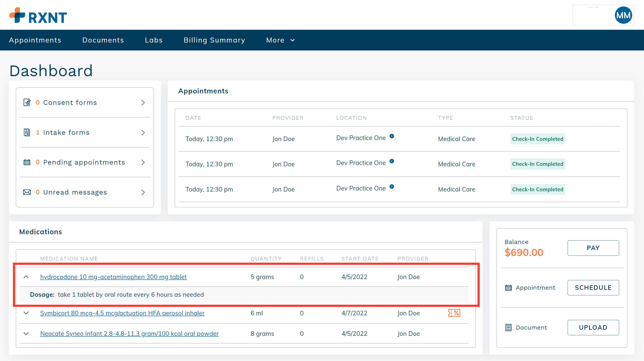Click the QUANTITY column header

pos(266,259)
